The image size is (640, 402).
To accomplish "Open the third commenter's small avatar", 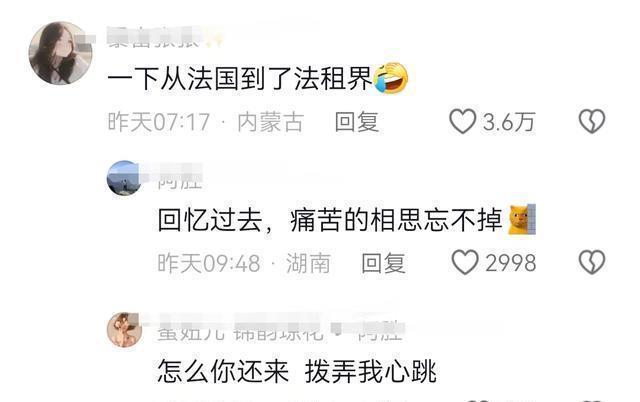I will [x=124, y=330].
